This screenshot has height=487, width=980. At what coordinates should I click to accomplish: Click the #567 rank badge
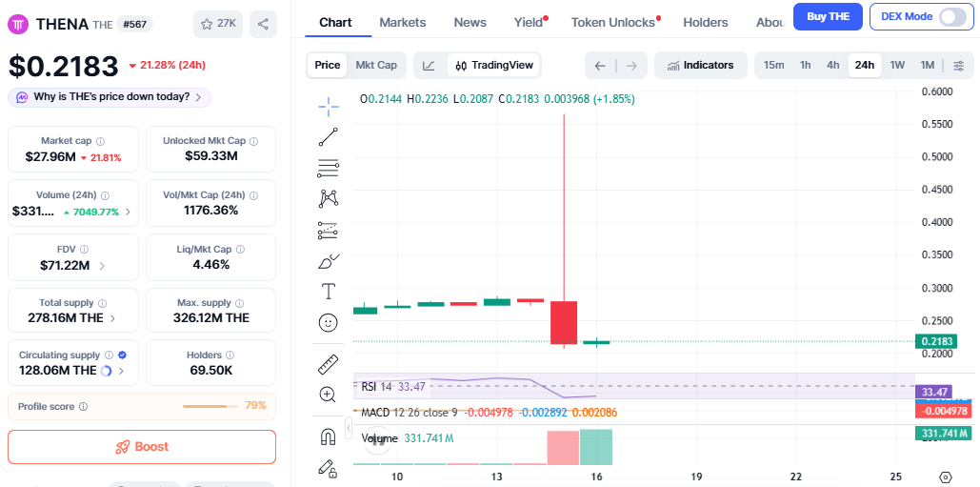pos(134,25)
